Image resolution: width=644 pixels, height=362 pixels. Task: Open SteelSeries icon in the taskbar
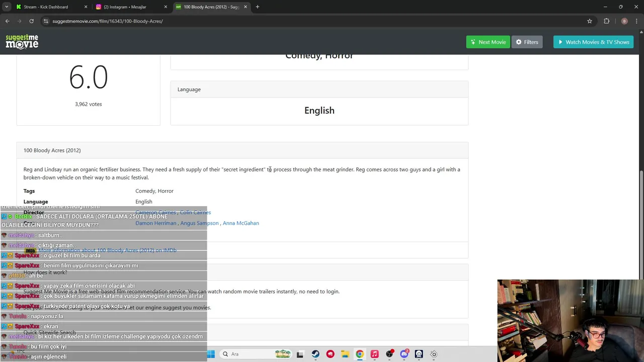(x=434, y=354)
